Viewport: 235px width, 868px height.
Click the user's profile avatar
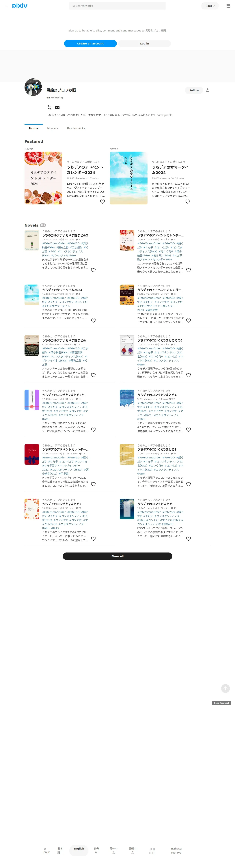[x=33, y=87]
